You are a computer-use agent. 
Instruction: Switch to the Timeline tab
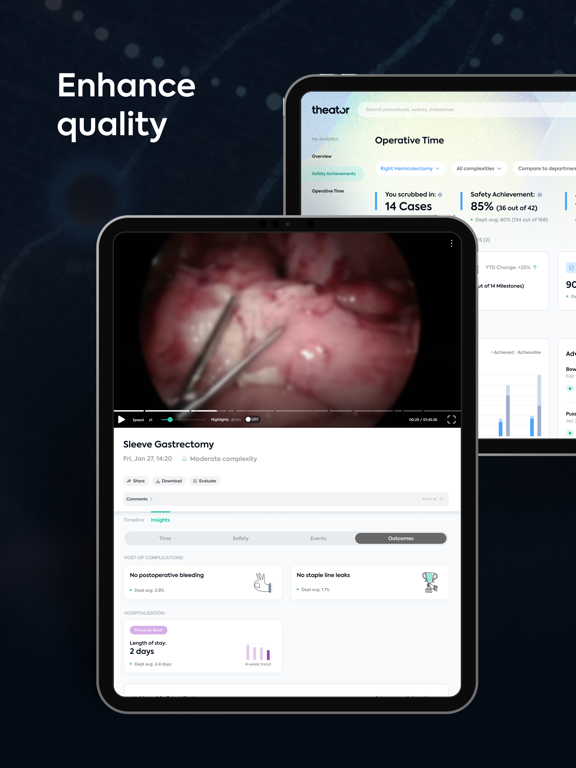(134, 520)
